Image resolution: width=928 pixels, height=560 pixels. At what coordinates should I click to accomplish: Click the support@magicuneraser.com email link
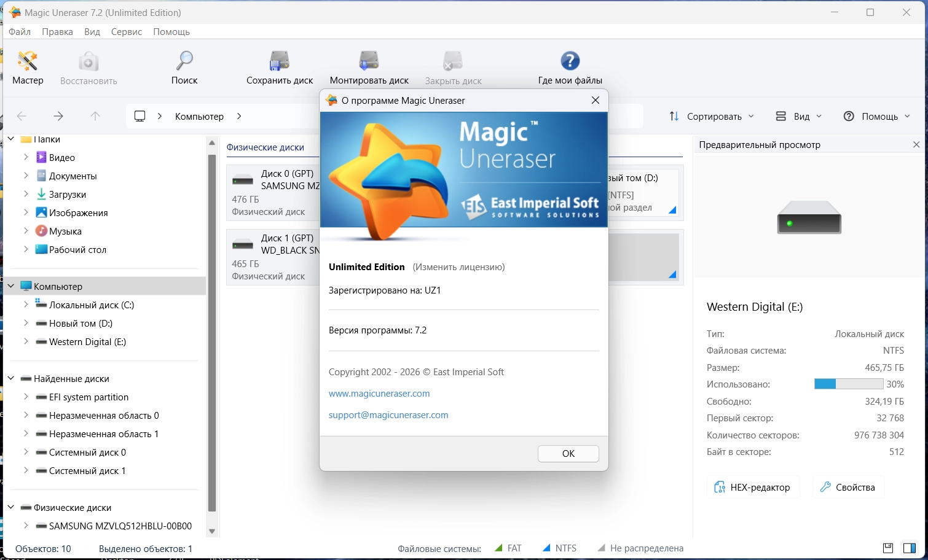(388, 415)
